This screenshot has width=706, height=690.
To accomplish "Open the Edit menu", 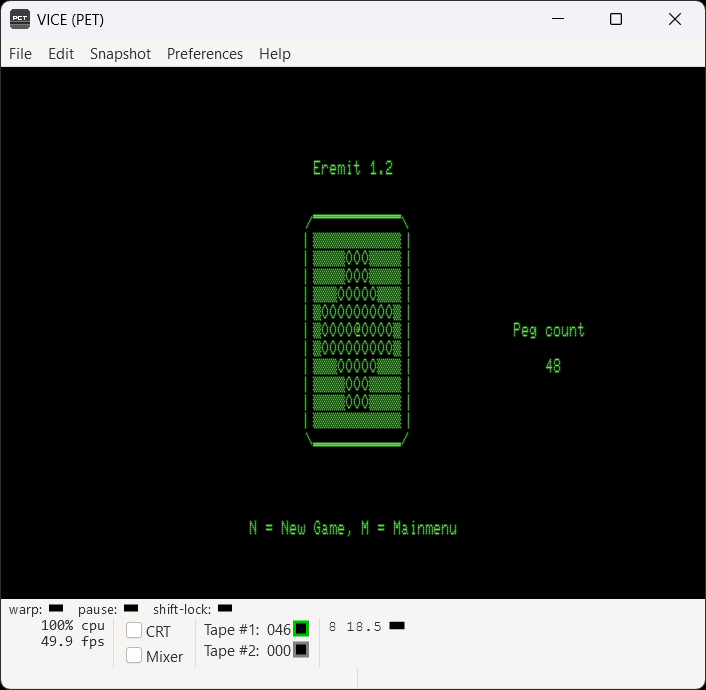I will coord(61,54).
